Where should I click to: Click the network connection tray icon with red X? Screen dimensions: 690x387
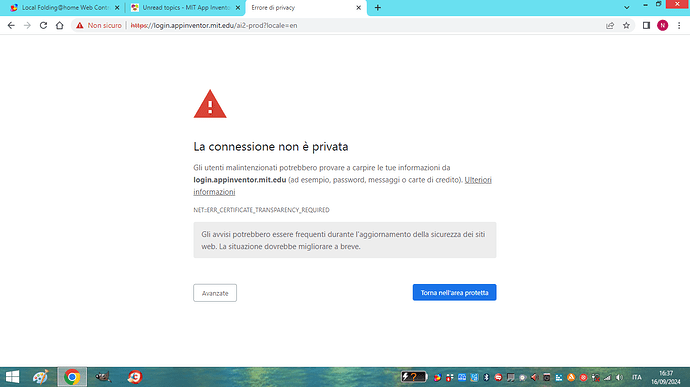click(x=595, y=377)
